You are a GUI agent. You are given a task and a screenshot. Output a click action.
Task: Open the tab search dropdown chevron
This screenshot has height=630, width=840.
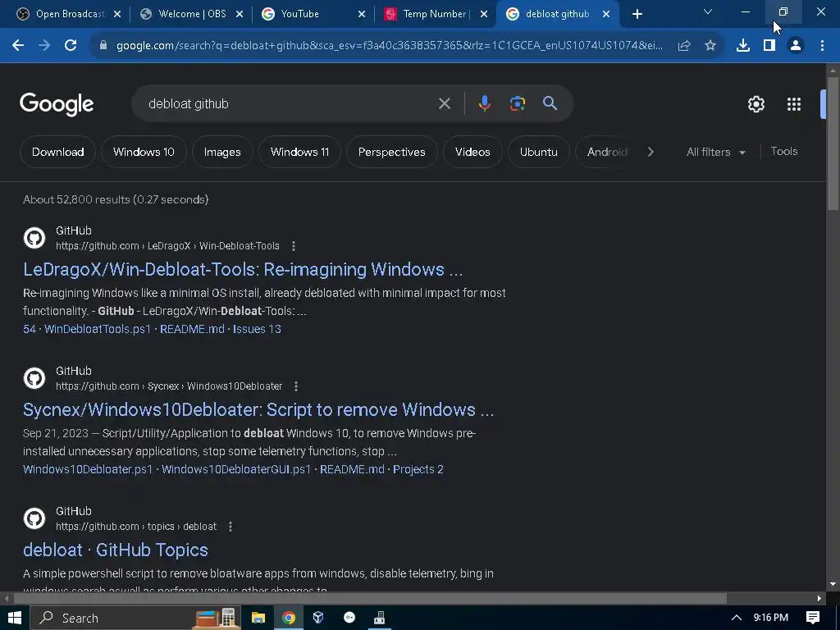pos(708,11)
